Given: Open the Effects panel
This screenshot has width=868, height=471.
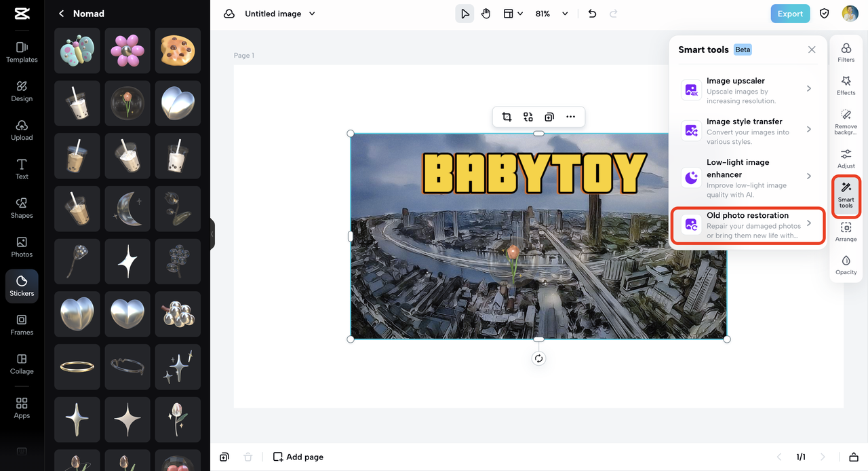Looking at the screenshot, I should coord(846,86).
